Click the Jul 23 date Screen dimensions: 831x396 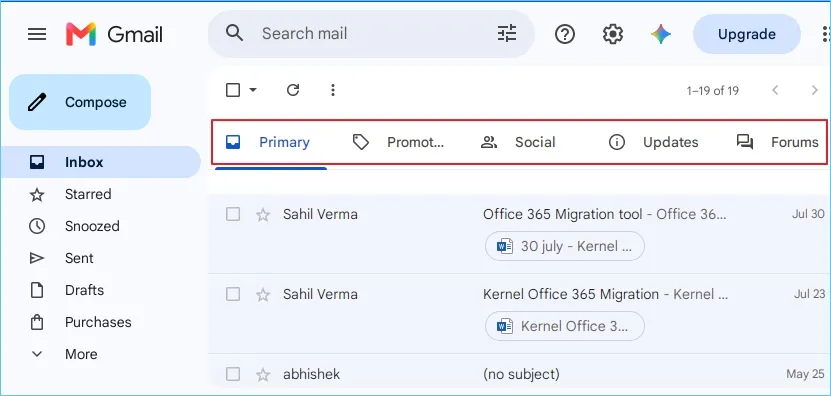809,294
